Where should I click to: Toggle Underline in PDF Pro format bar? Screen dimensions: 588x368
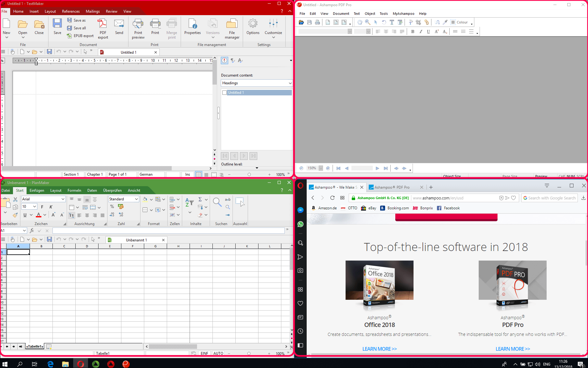(x=428, y=31)
